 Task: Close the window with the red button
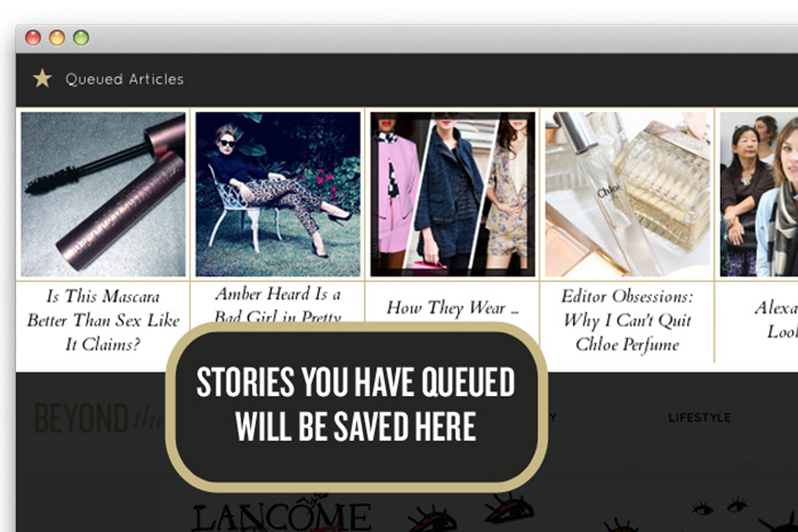[33, 38]
